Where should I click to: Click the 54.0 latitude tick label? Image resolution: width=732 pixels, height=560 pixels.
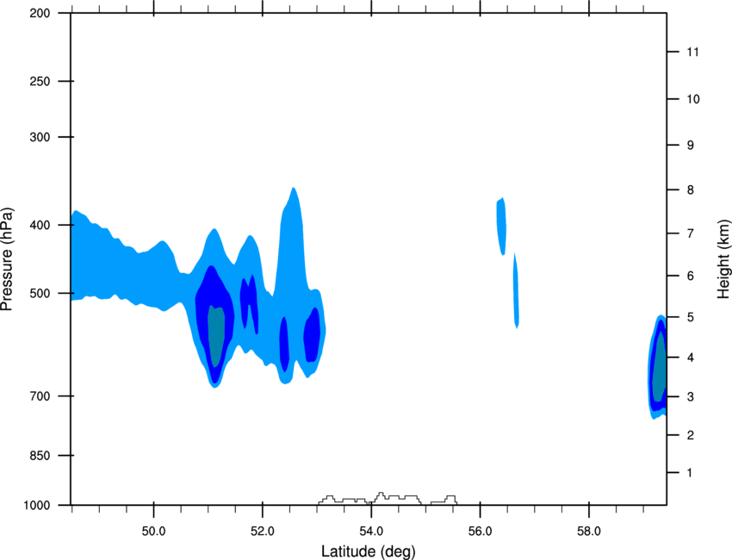pos(371,532)
